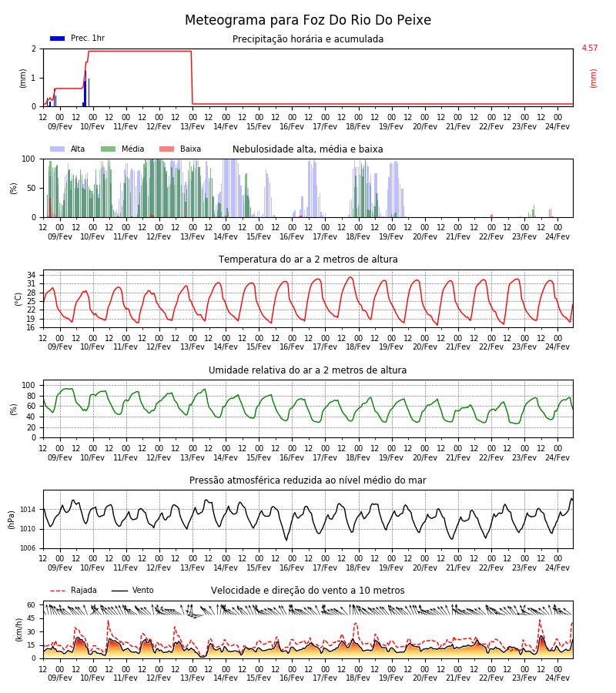Click the green Média legend swatch
Image resolution: width=616 pixels, height=693 pixels.
pyautogui.click(x=109, y=149)
